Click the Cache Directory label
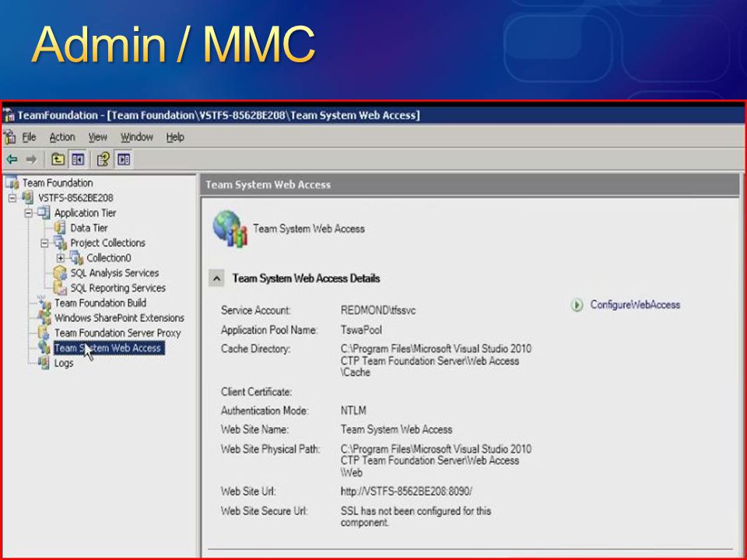The image size is (747, 560). [x=256, y=349]
